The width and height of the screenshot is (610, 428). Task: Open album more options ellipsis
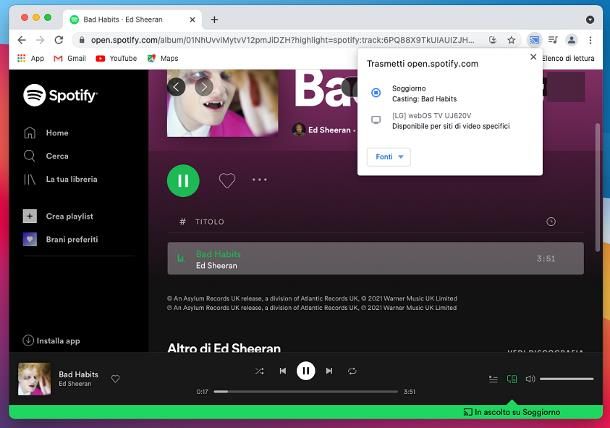pos(259,180)
